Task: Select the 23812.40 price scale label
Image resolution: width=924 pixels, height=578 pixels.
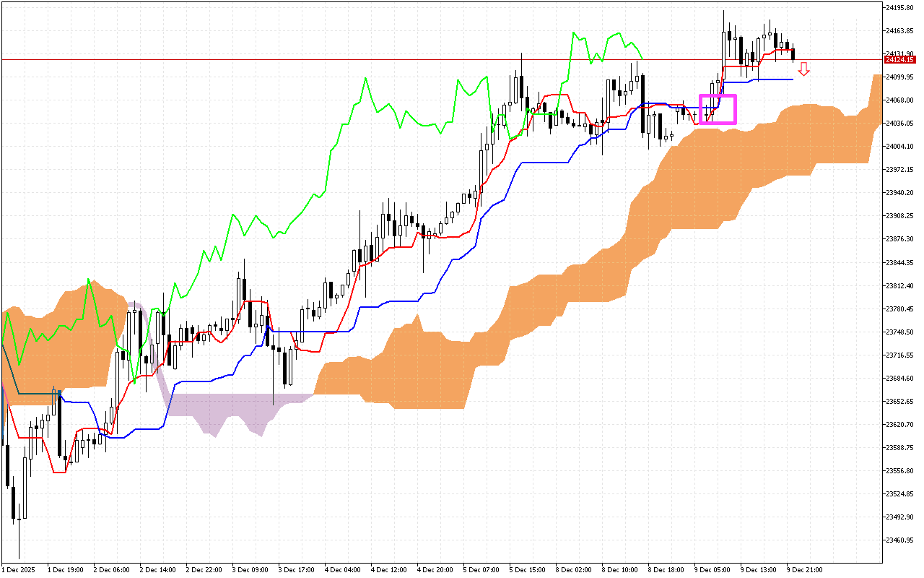Action: tap(899, 285)
